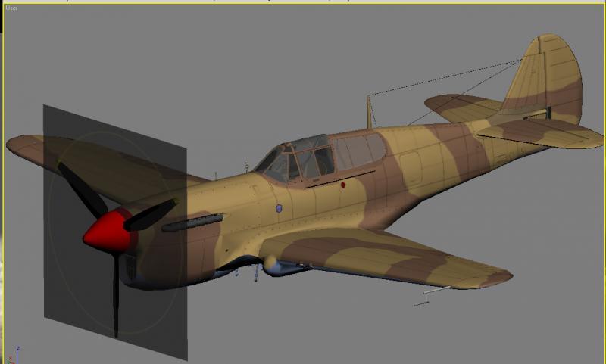The width and height of the screenshot is (606, 364).
Task: Select the engine exhaust stack
Action: coord(193,222)
